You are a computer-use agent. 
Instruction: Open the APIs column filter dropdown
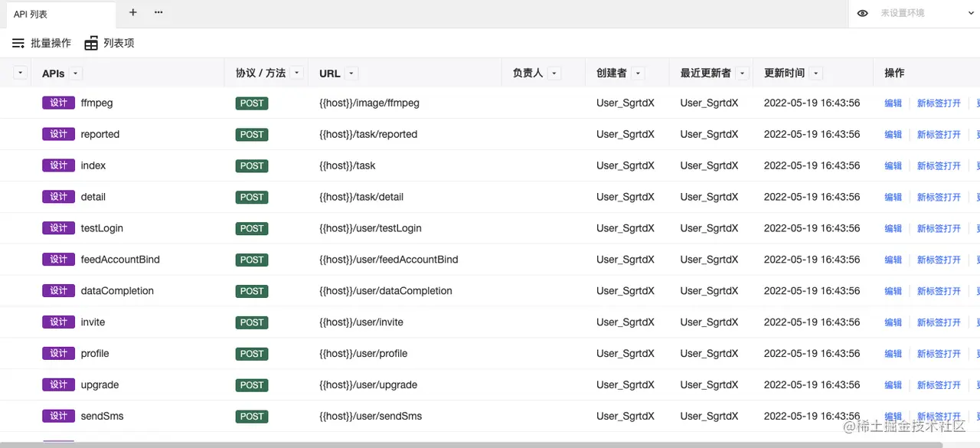pos(76,74)
